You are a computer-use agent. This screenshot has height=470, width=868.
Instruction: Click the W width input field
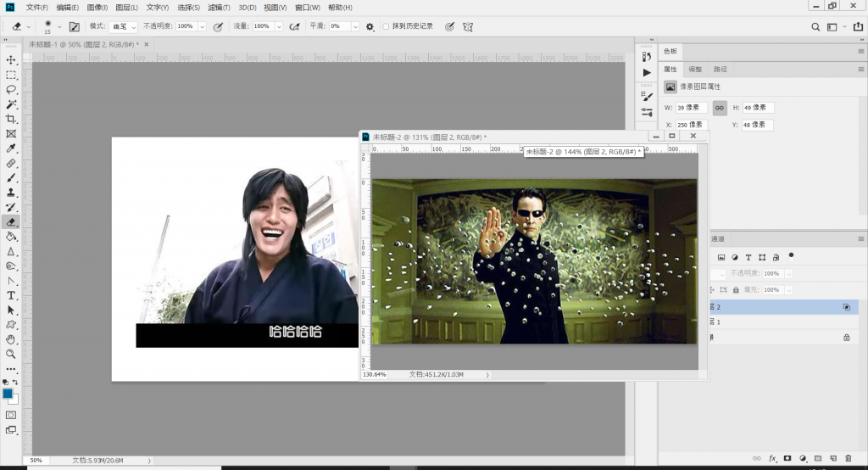tap(692, 108)
